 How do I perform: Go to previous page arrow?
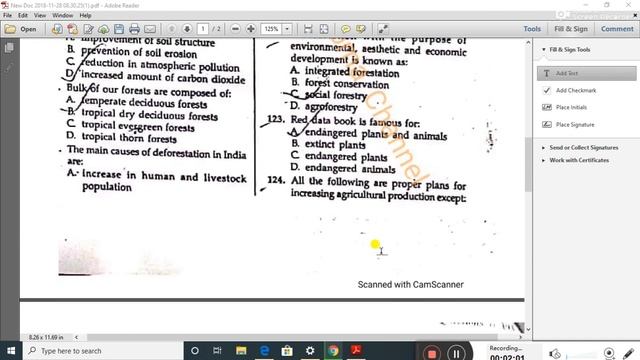coord(171,29)
